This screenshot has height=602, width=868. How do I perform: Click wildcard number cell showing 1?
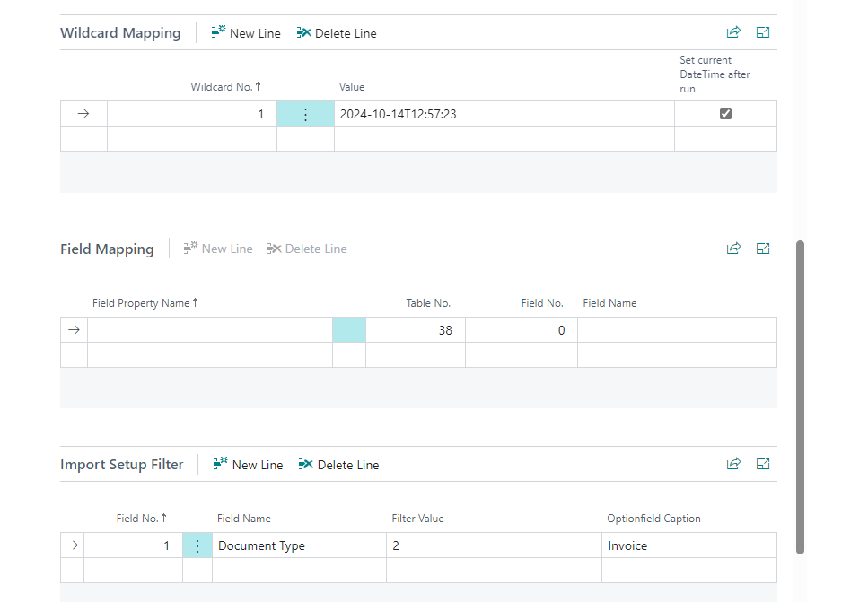pyautogui.click(x=192, y=114)
